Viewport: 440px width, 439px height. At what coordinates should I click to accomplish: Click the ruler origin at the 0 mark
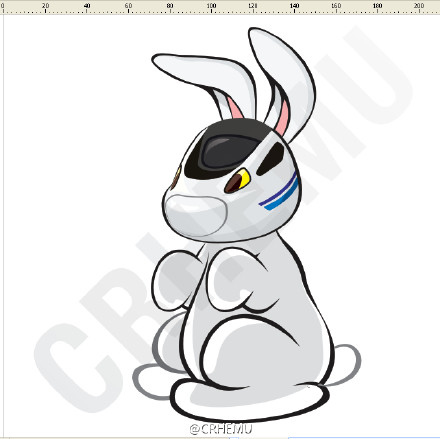pyautogui.click(x=3, y=6)
